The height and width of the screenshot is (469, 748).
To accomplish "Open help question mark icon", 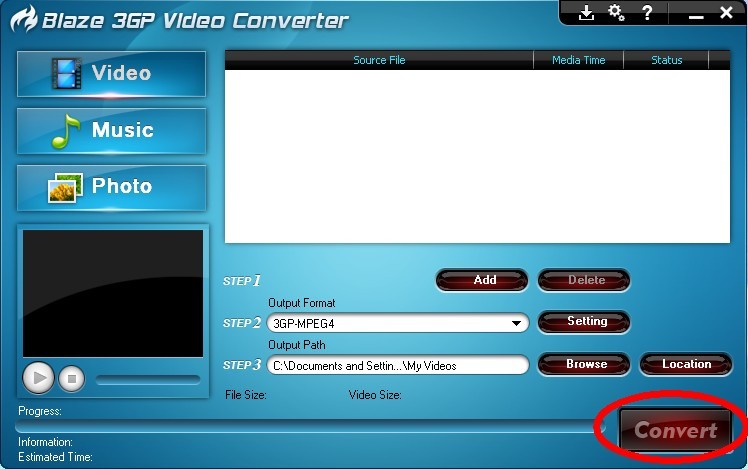I will 647,12.
